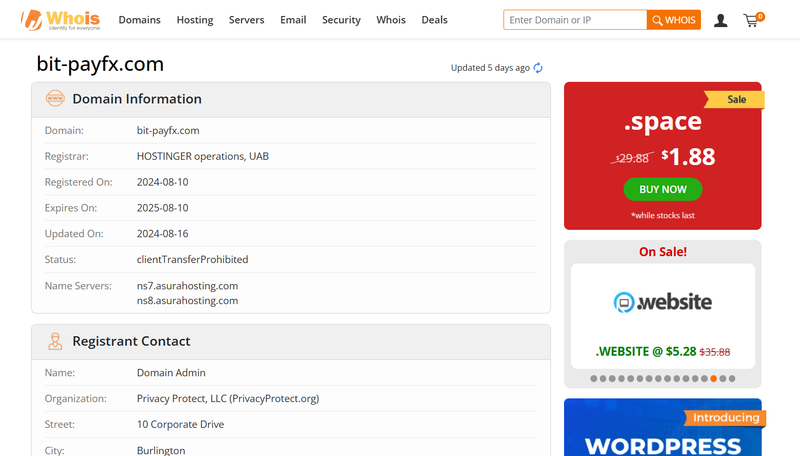Click the Sale ribbon on the .space ad

pos(734,99)
